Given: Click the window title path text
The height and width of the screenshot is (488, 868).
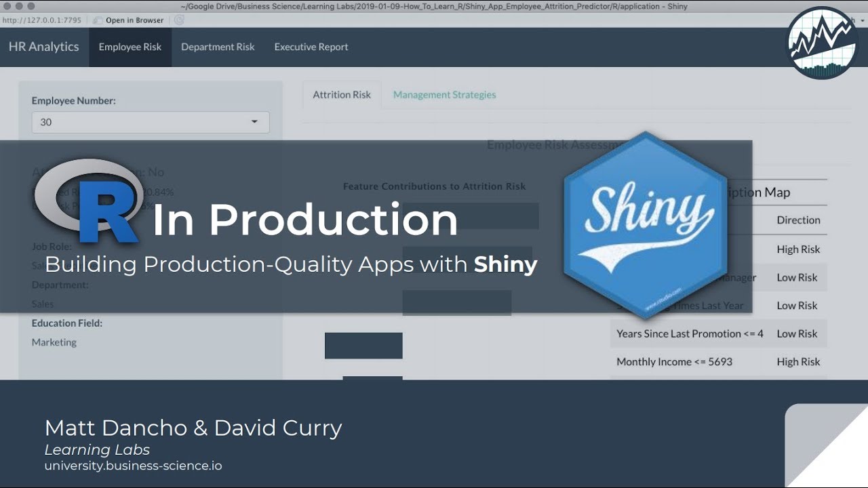Looking at the screenshot, I should coord(434,7).
